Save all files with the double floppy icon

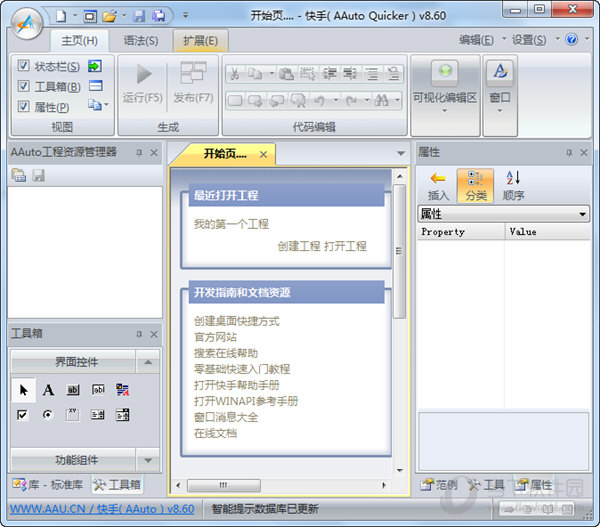158,16
